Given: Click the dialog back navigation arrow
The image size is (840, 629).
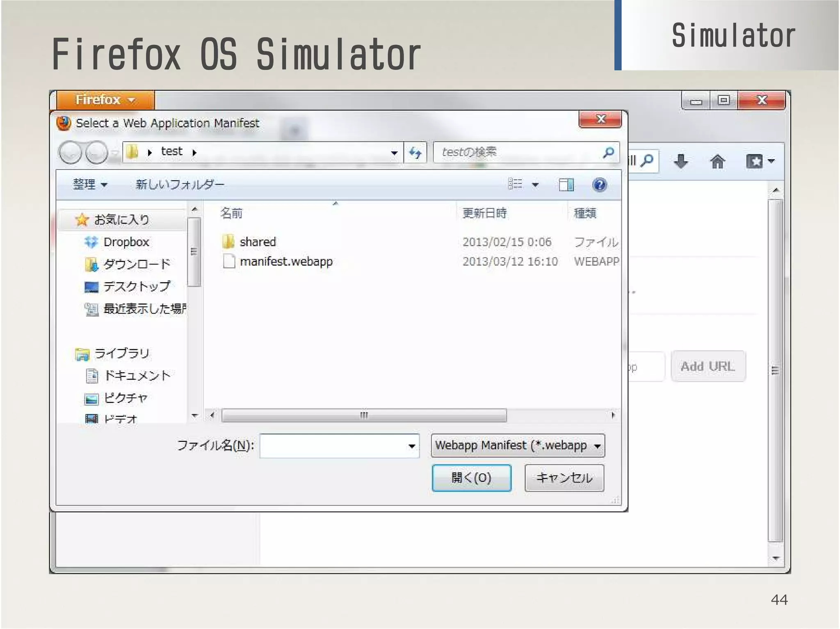Looking at the screenshot, I should 71,153.
